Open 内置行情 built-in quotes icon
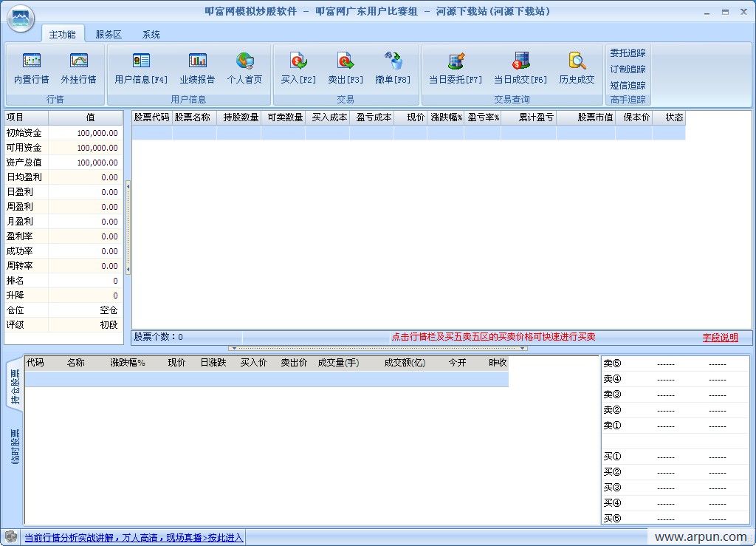This screenshot has height=546, width=756. pyautogui.click(x=32, y=61)
